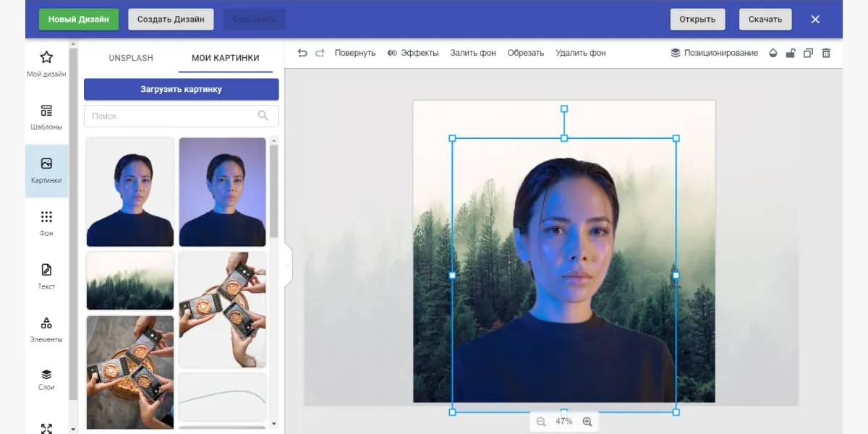Click the Открыть button

[x=697, y=20]
